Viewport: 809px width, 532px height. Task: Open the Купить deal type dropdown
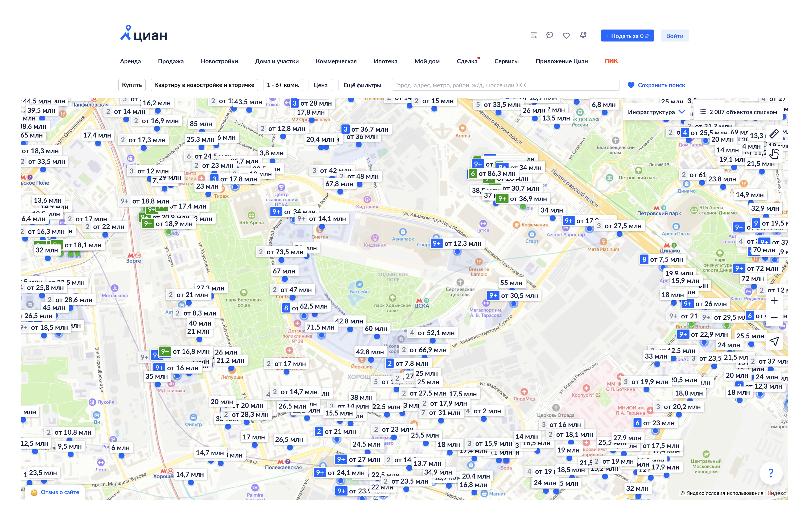coord(132,85)
